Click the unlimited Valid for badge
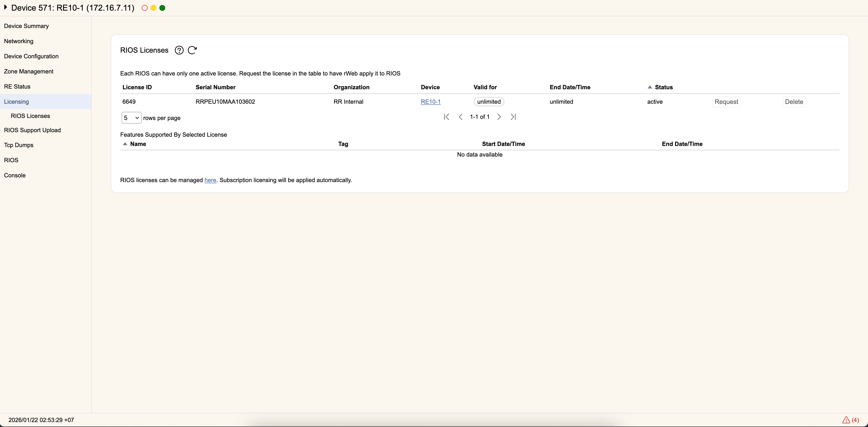 [x=489, y=102]
